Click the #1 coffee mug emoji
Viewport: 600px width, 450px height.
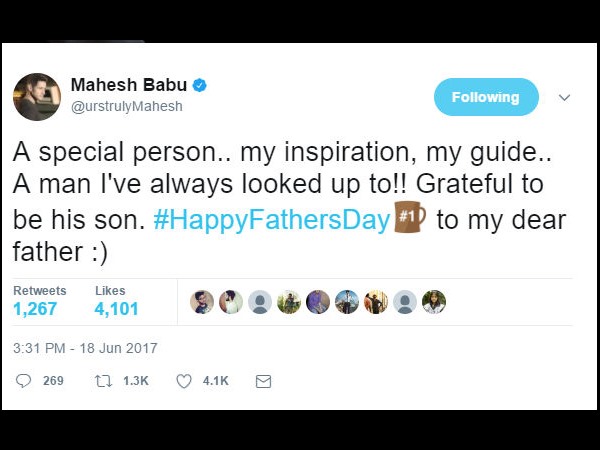[410, 217]
